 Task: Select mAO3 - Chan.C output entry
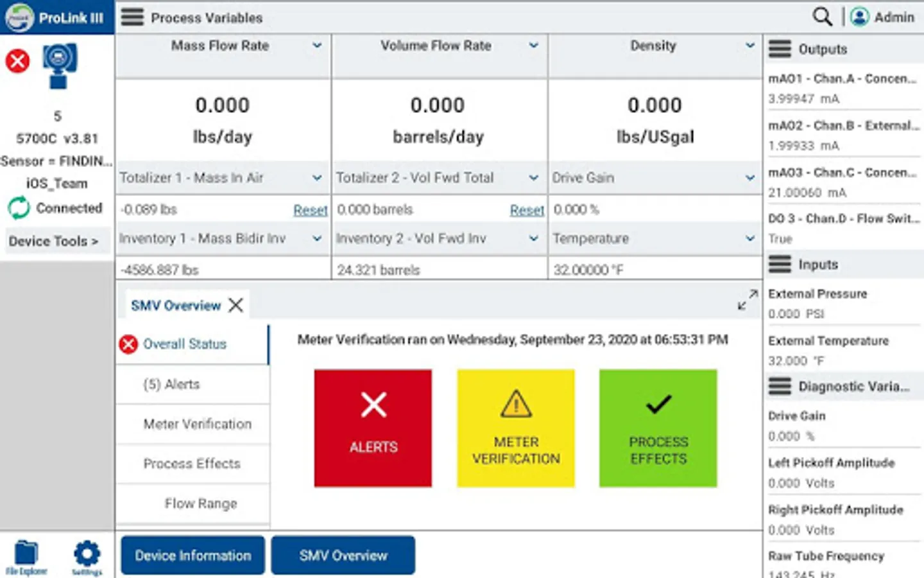[843, 172]
